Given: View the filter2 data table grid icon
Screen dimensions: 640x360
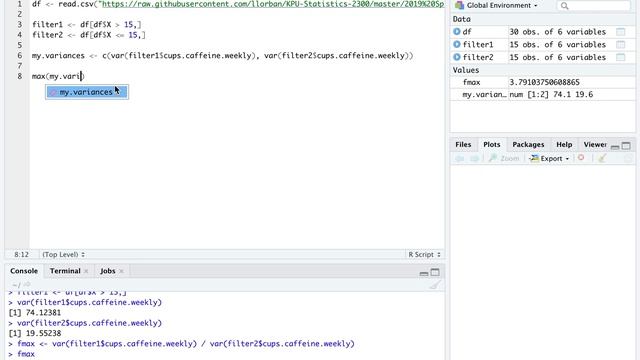Looking at the screenshot, I should click(620, 57).
